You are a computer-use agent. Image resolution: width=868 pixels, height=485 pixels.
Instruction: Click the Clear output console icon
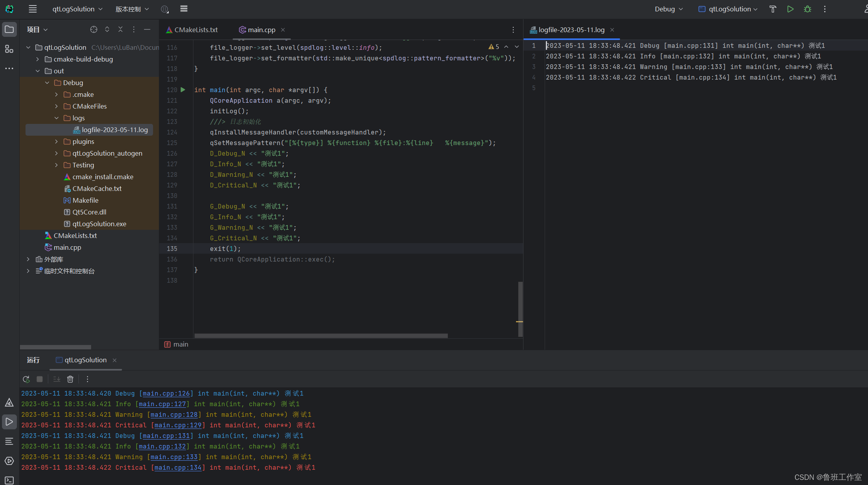coord(70,379)
